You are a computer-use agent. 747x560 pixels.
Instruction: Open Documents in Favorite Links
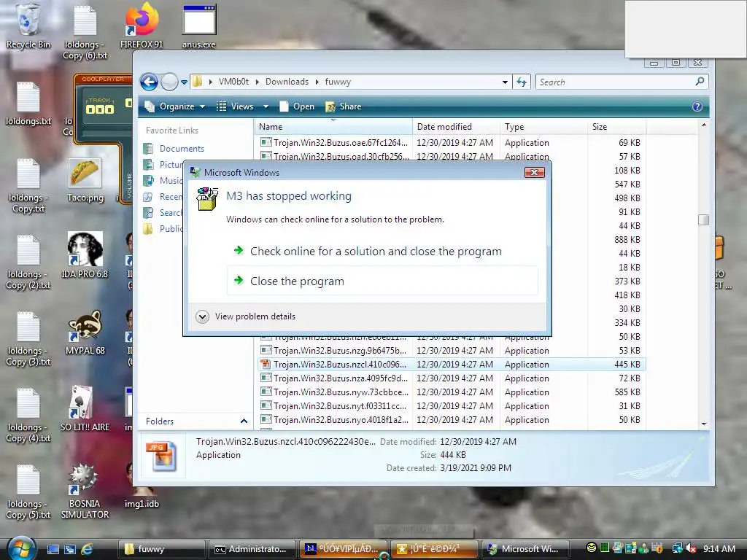[x=182, y=149]
